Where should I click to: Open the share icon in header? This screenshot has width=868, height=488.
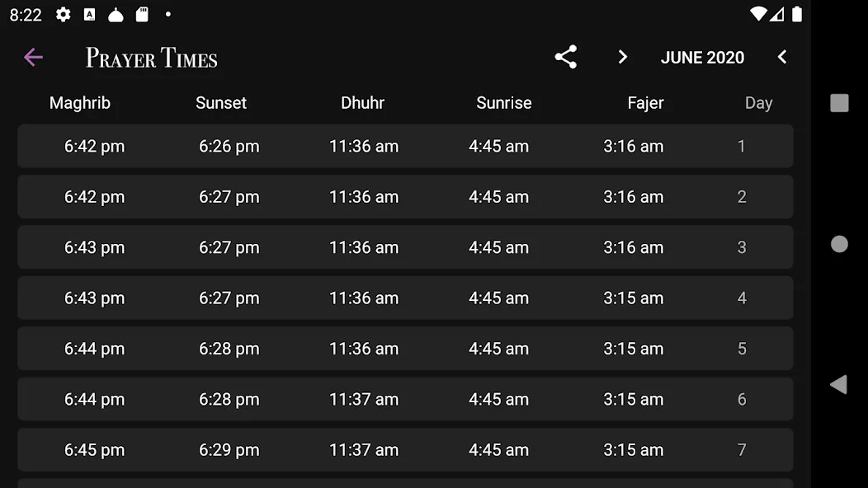566,57
